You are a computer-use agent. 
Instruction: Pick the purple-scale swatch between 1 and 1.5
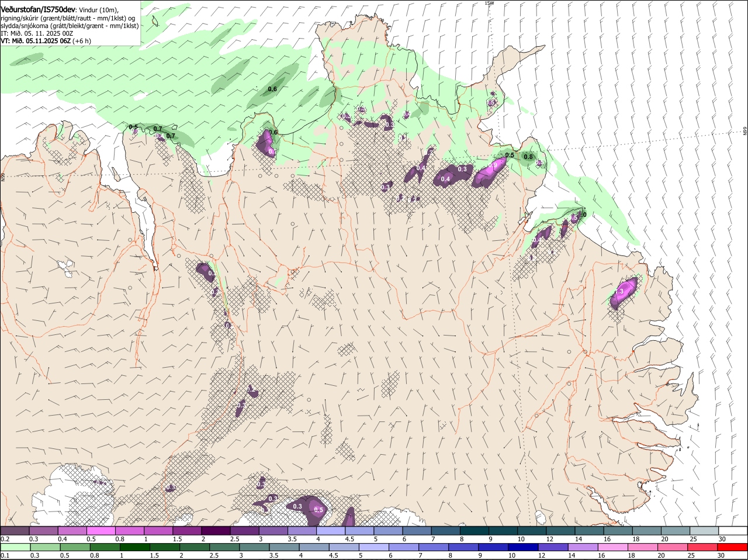tap(158, 531)
